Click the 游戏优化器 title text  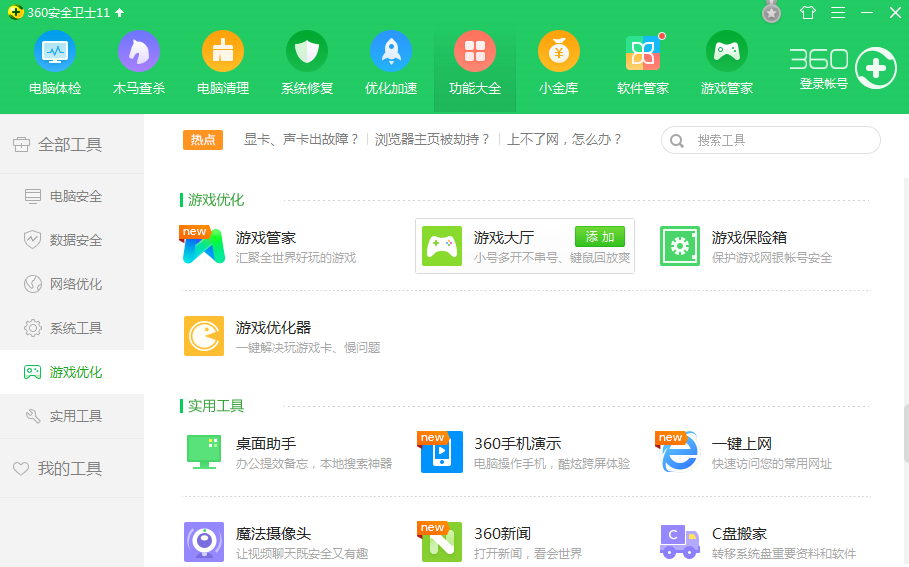(x=273, y=328)
